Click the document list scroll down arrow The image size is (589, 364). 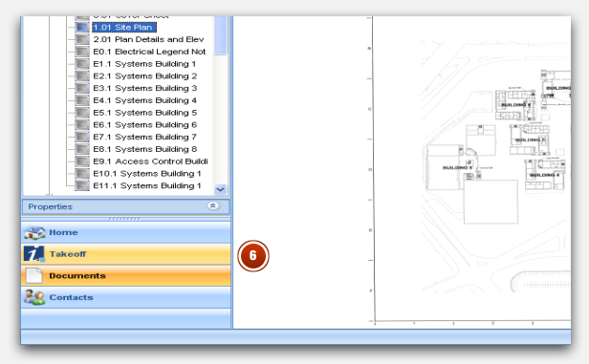221,189
